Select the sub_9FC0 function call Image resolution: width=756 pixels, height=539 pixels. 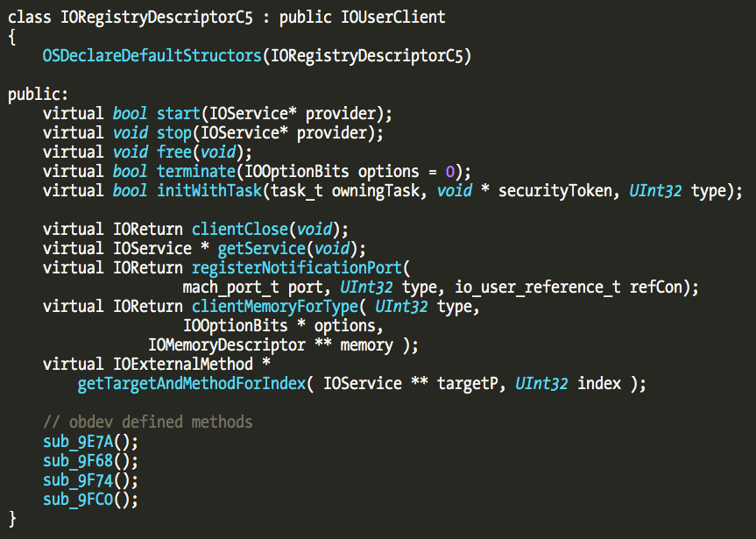tap(77, 500)
